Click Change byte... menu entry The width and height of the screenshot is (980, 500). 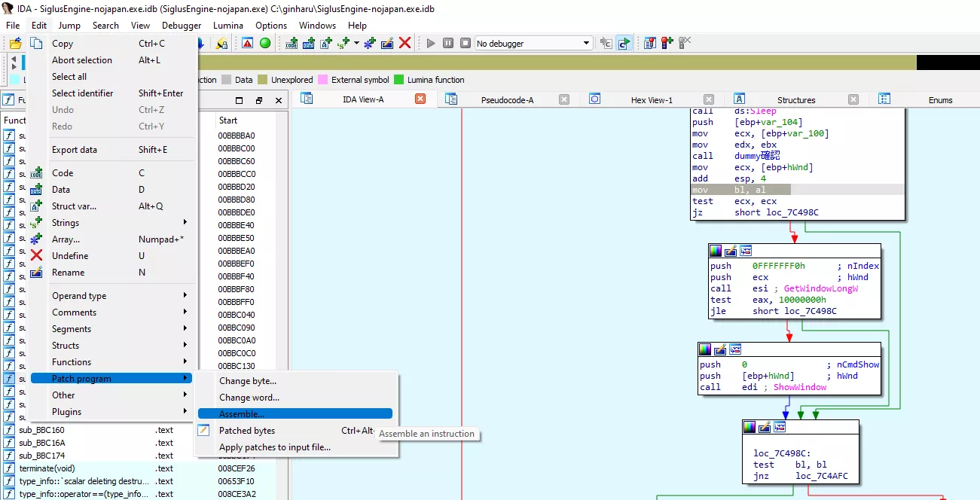click(x=247, y=381)
